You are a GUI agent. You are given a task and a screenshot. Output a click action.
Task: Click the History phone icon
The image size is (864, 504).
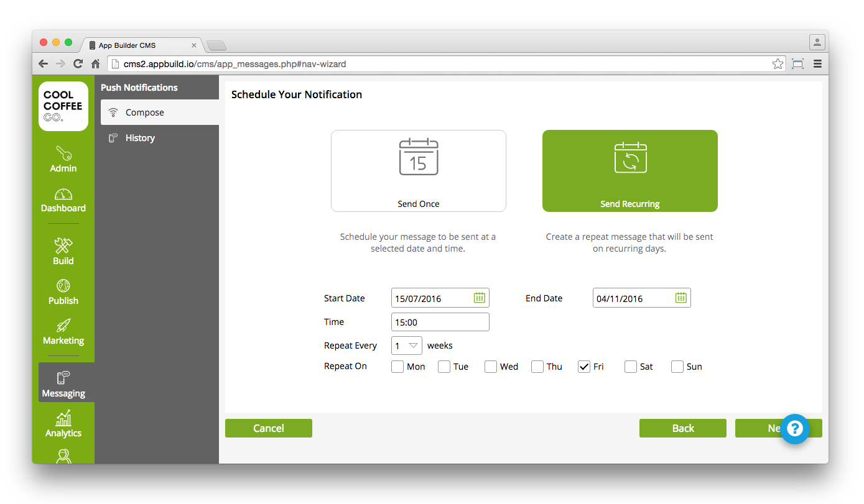click(x=113, y=138)
